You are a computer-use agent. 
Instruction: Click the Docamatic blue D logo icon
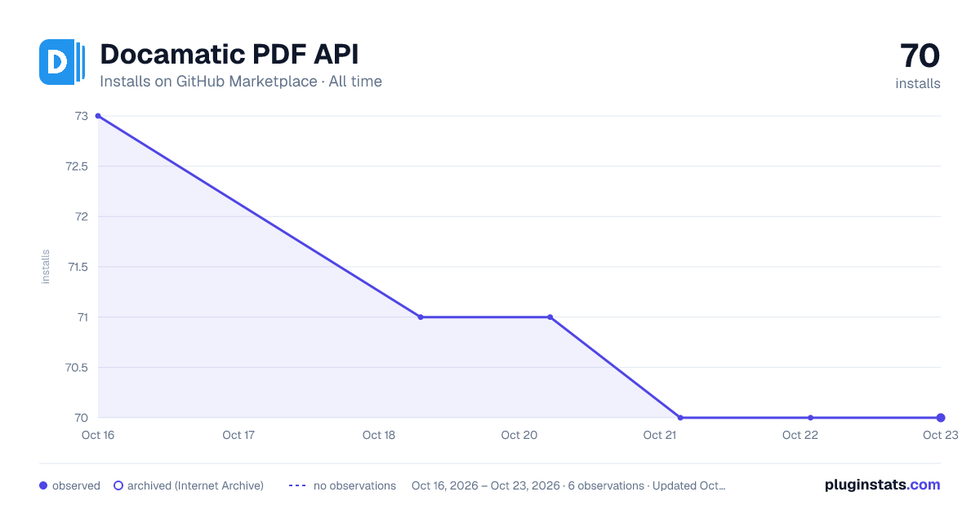pos(62,62)
